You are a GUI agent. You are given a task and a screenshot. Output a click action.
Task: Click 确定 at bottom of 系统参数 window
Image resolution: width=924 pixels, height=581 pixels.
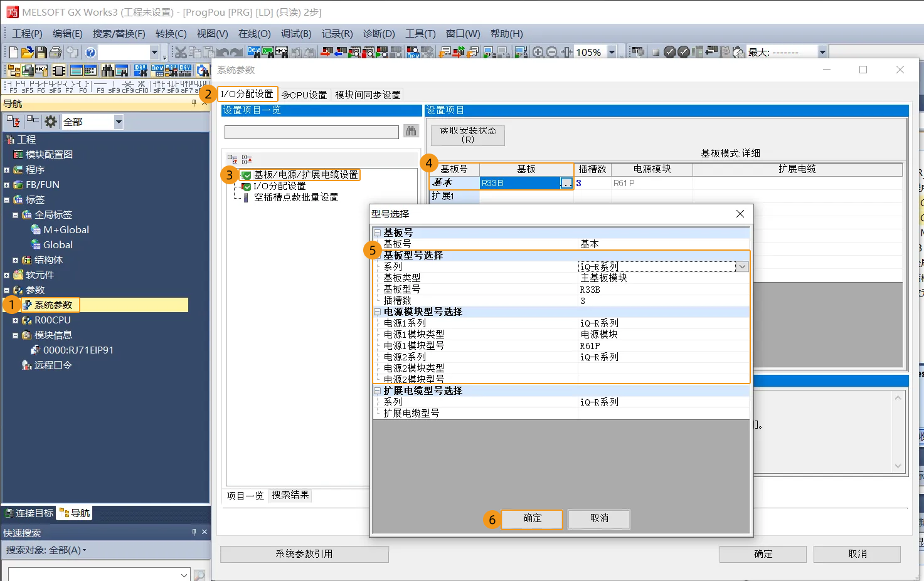tap(763, 554)
